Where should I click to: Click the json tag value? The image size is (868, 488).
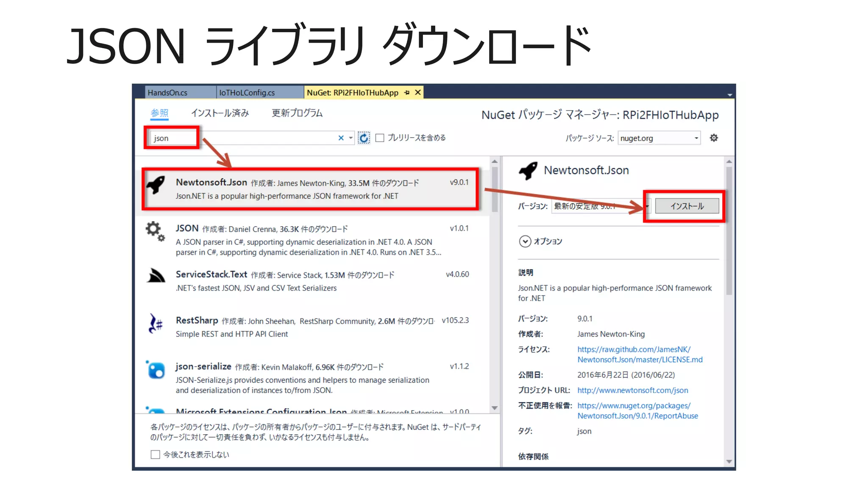coord(584,431)
